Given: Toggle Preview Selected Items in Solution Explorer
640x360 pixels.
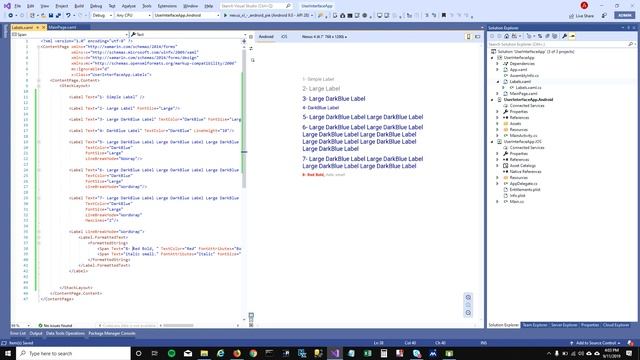Looking at the screenshot, I should pyautogui.click(x=572, y=36).
